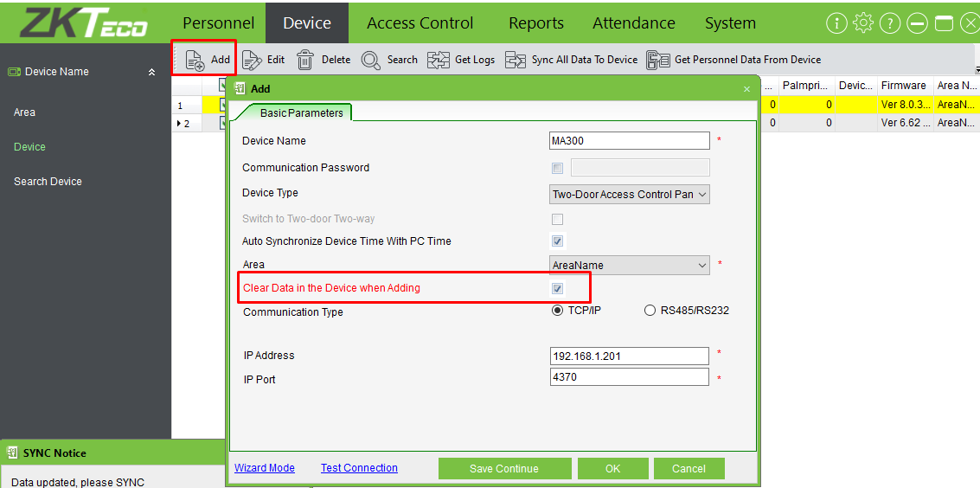Uncheck Clear Data in the Device checkbox
This screenshot has height=488, width=980.
557,288
